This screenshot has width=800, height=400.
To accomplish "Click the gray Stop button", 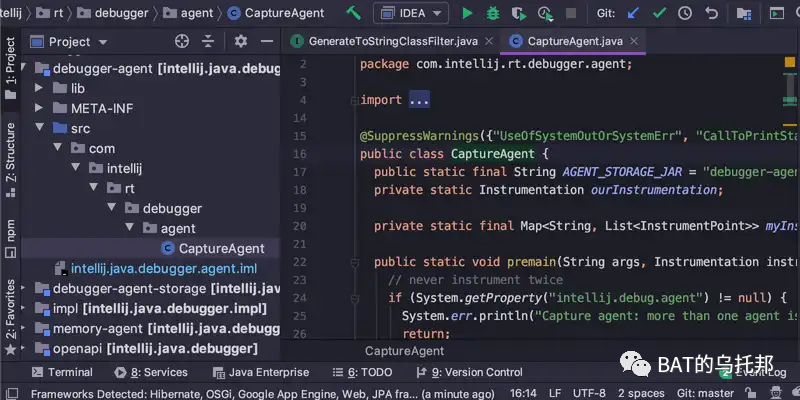I will (571, 13).
